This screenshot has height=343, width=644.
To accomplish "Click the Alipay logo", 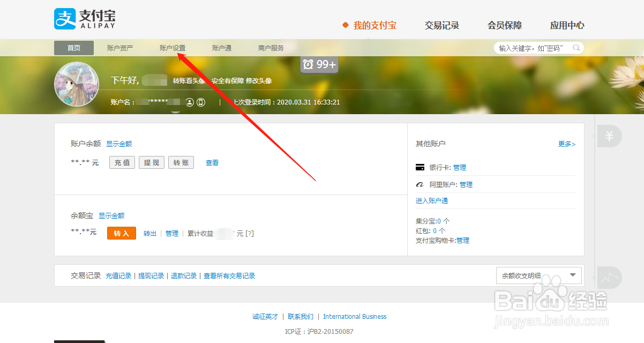I will (83, 19).
